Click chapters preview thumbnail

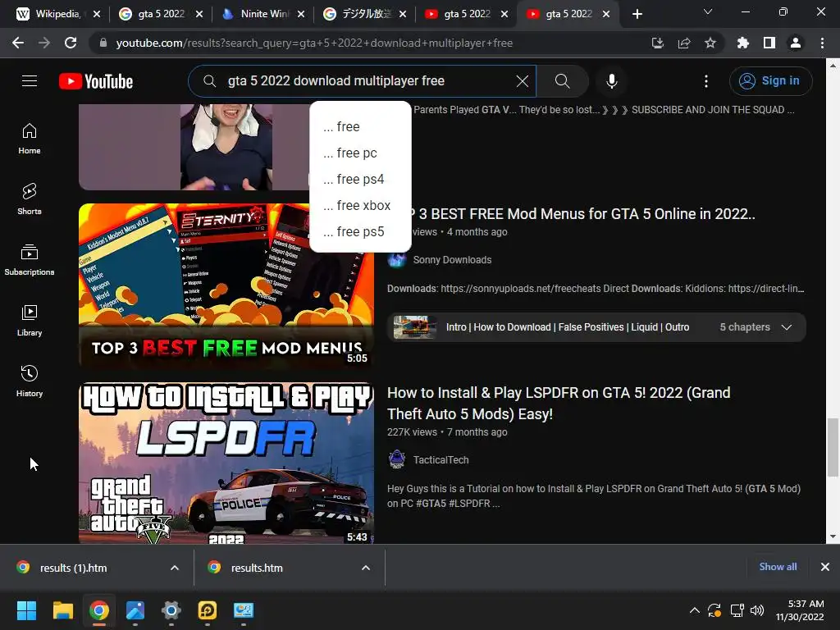(414, 326)
